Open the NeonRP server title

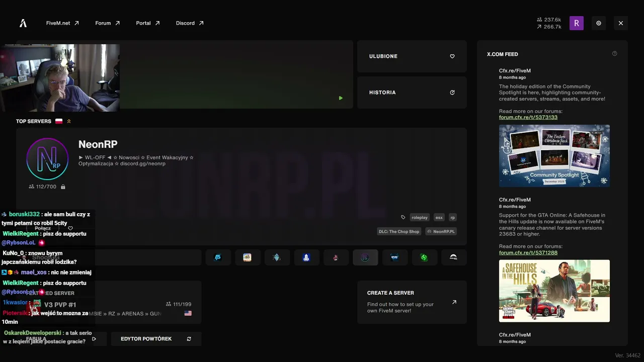click(x=98, y=144)
